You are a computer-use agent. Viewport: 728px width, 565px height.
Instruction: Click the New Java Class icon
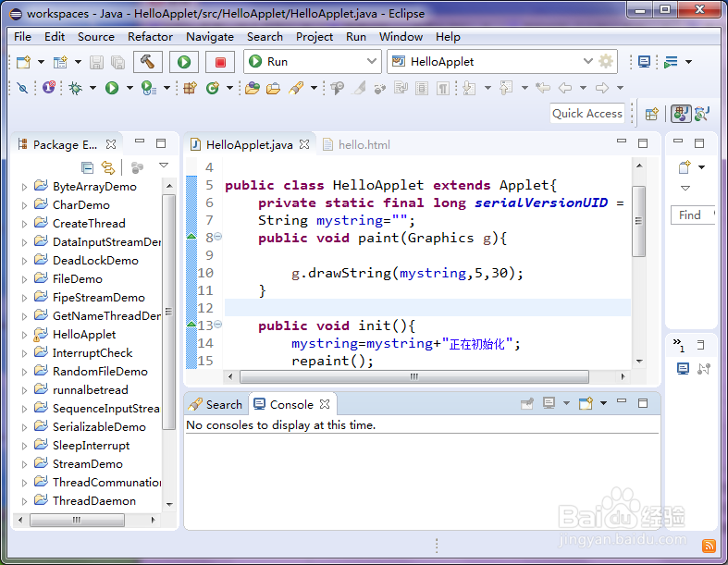click(213, 88)
